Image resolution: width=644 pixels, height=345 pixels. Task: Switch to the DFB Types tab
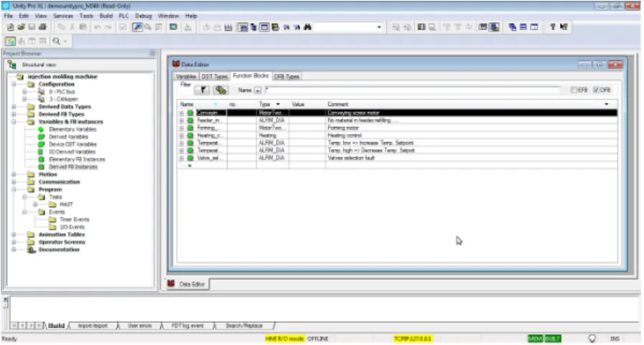pos(286,77)
